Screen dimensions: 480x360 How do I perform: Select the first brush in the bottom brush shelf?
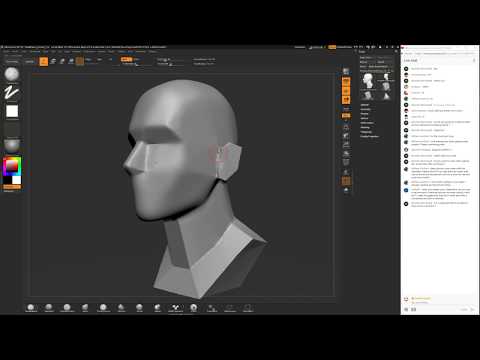[x=31, y=308]
